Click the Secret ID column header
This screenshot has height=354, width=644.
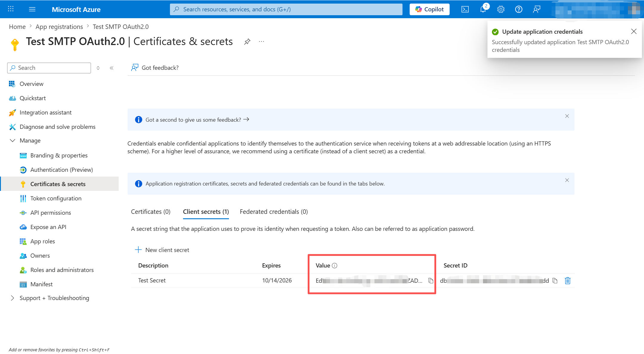[455, 266]
